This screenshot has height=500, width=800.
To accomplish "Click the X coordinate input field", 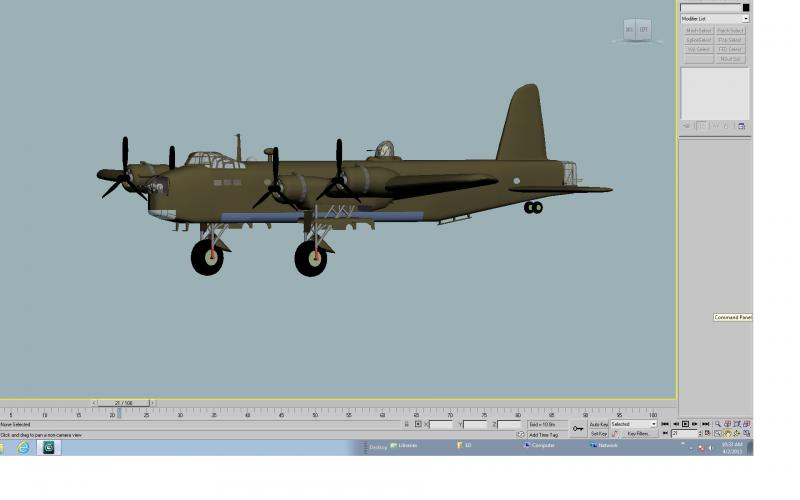I will [x=441, y=424].
